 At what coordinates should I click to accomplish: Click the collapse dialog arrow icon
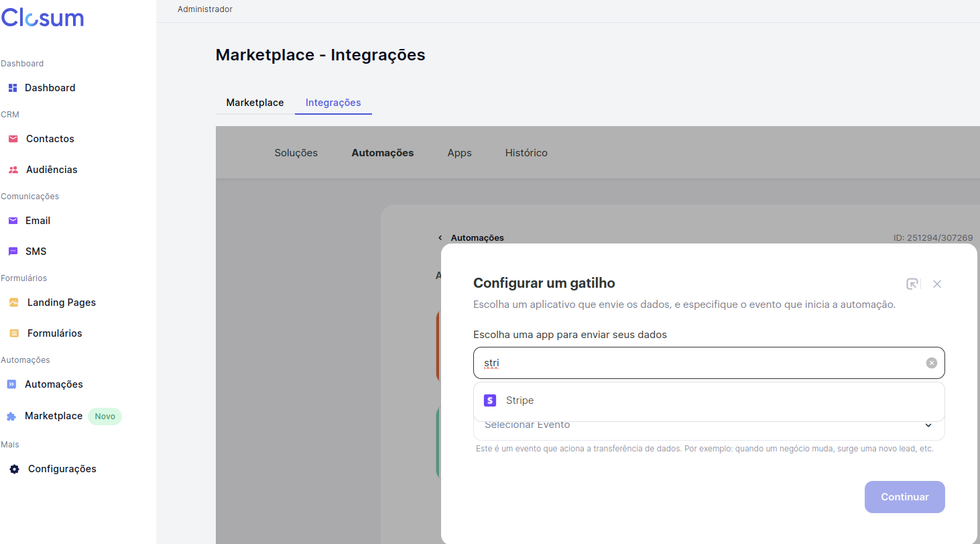tap(912, 284)
